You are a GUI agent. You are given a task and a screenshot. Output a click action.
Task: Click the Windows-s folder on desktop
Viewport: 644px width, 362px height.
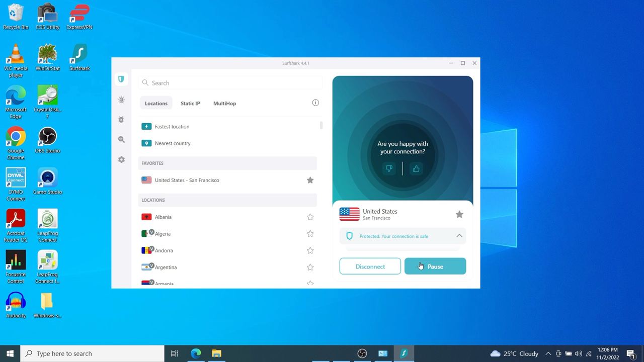click(x=48, y=306)
